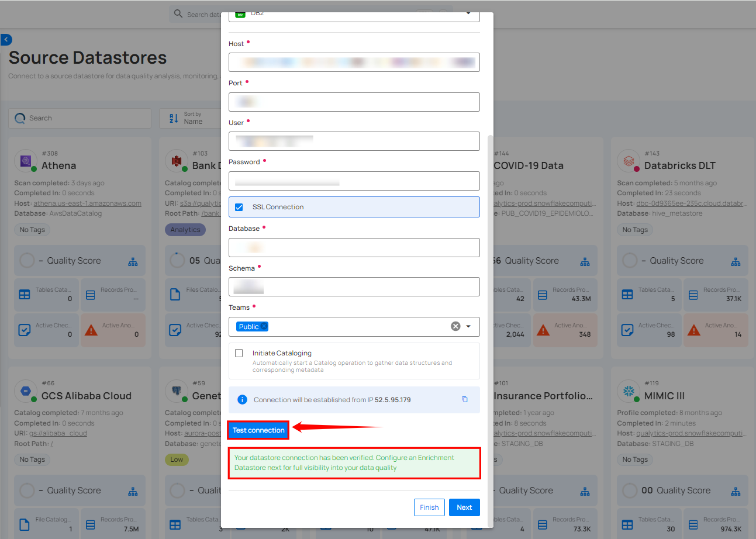
Task: Click the info icon beside connection IP
Action: click(242, 400)
